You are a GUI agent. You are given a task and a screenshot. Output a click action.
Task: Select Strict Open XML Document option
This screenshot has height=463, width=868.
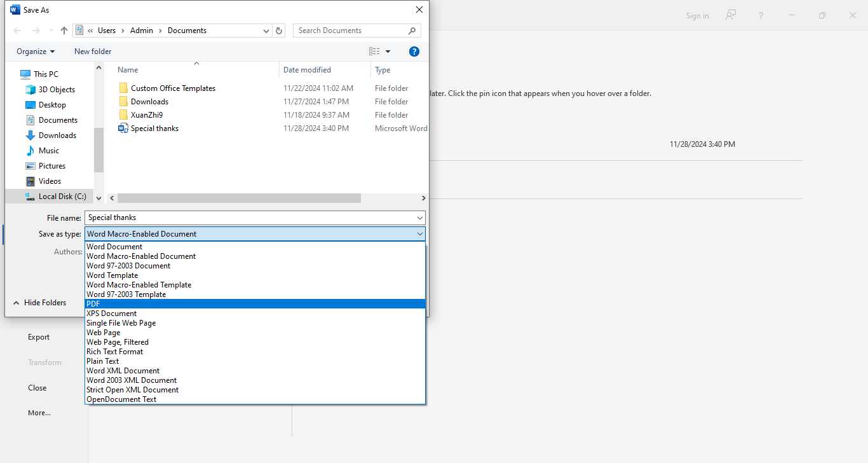[x=255, y=390]
